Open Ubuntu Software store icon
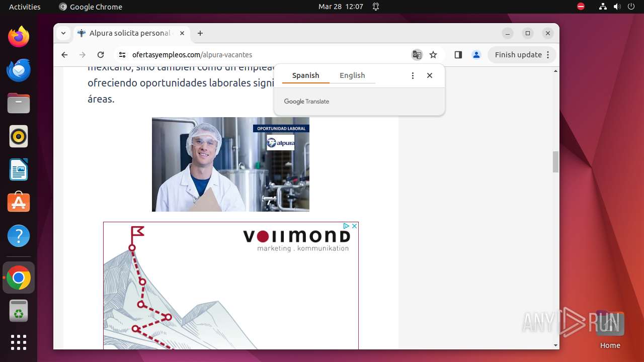The image size is (644, 362). click(19, 203)
